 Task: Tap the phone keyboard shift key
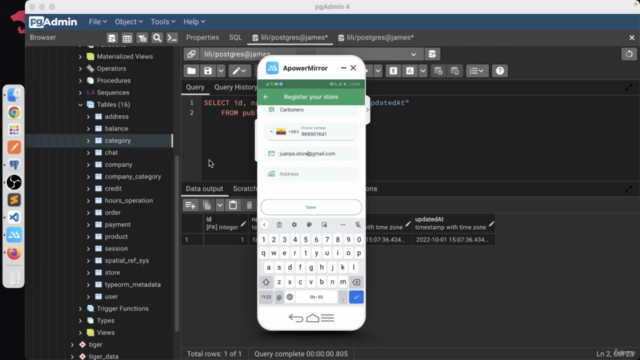266,282
